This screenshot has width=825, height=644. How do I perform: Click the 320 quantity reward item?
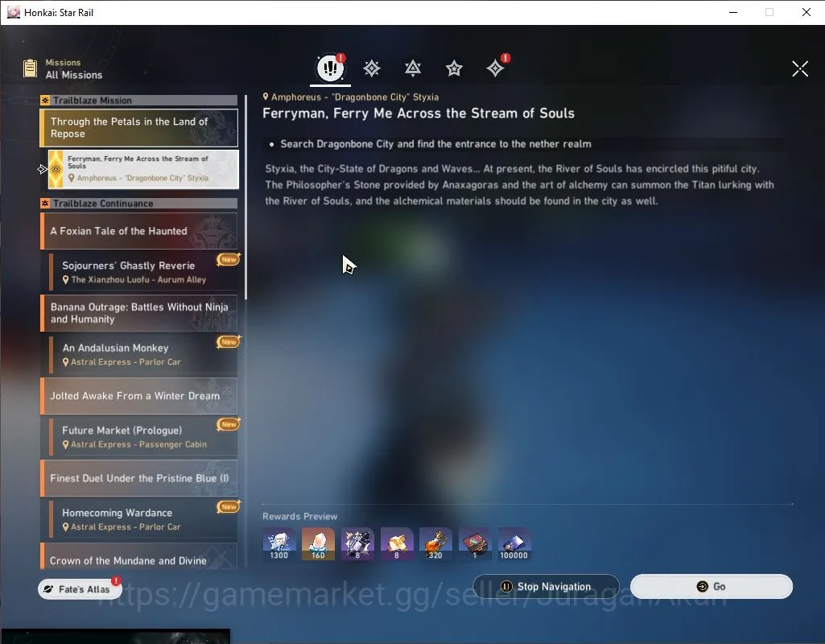point(435,544)
